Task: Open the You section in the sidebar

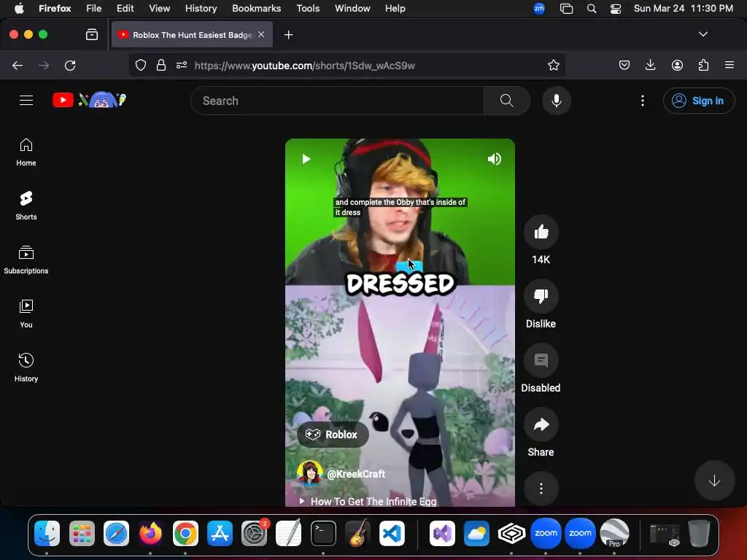Action: pyautogui.click(x=26, y=314)
